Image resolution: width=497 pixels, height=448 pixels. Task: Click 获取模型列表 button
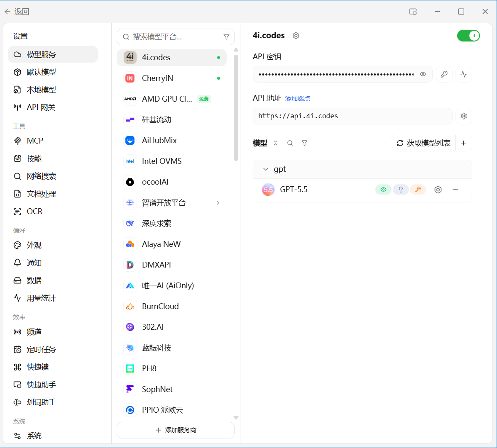click(424, 143)
